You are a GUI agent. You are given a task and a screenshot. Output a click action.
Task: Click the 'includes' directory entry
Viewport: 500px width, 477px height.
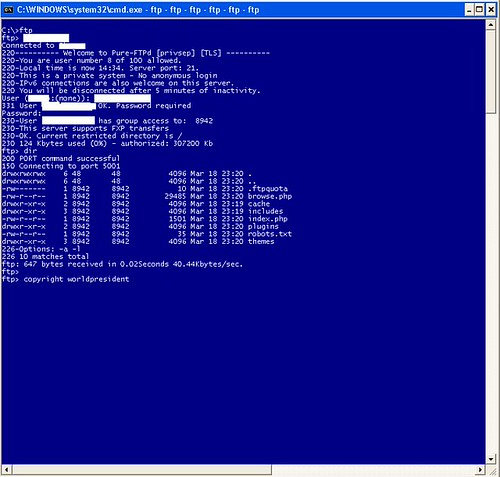click(265, 211)
